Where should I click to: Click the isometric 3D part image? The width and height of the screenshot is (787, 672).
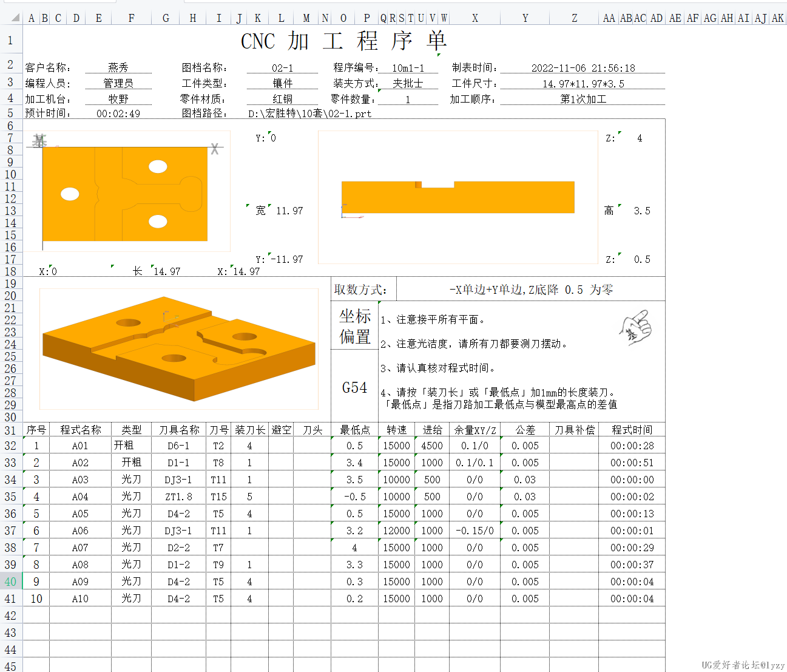tap(179, 349)
